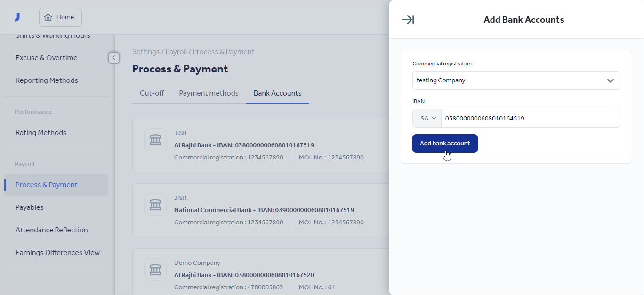
Task: Open the Payment methods tab
Action: point(209,93)
